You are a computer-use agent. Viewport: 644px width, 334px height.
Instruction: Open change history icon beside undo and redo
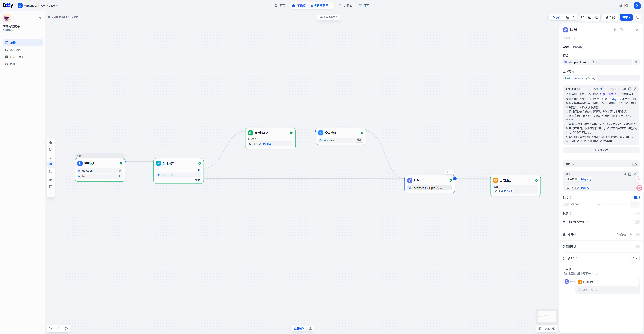point(66,328)
